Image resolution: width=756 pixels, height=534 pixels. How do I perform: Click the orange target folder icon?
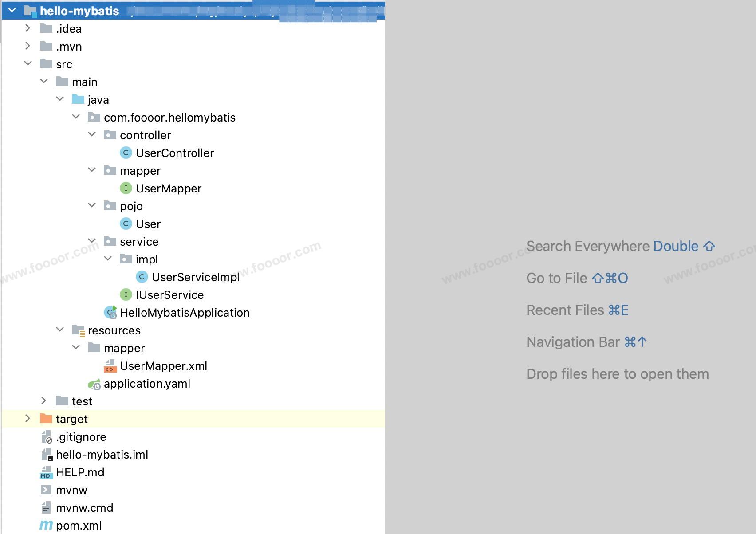pos(46,419)
